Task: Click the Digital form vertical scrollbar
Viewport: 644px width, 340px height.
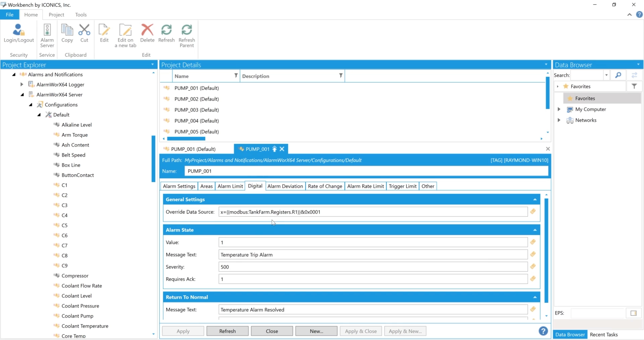Action: pos(546,251)
